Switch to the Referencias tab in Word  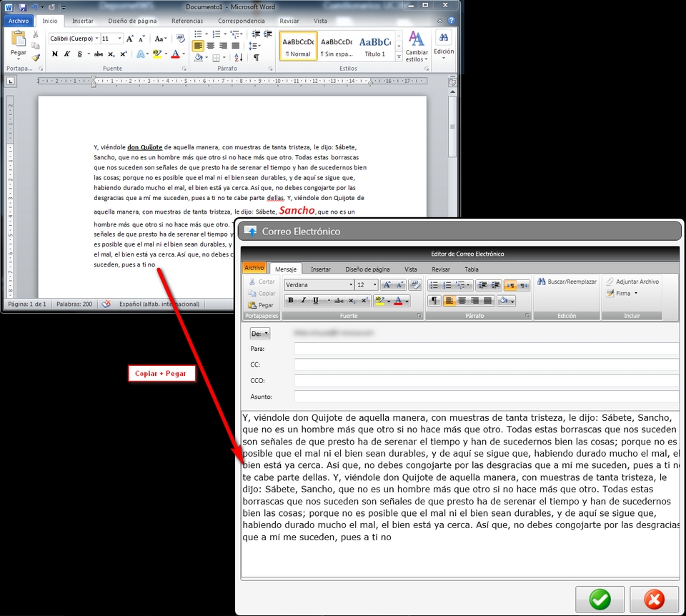click(x=187, y=21)
